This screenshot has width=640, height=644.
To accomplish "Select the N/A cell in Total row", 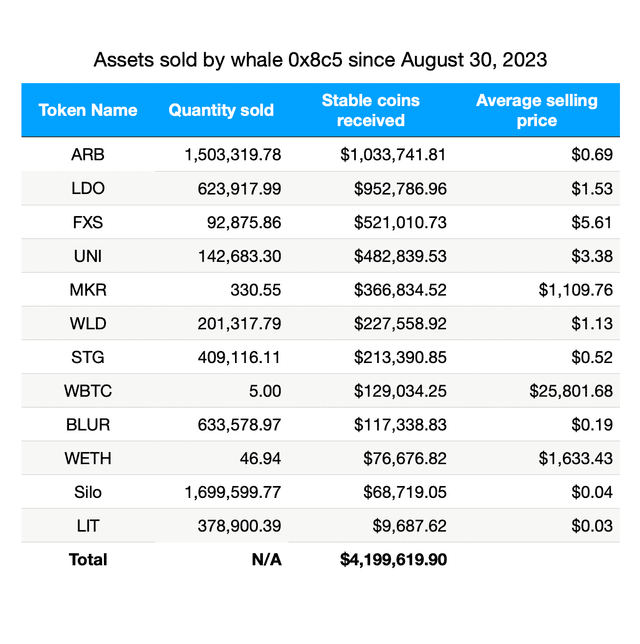I will (x=266, y=559).
